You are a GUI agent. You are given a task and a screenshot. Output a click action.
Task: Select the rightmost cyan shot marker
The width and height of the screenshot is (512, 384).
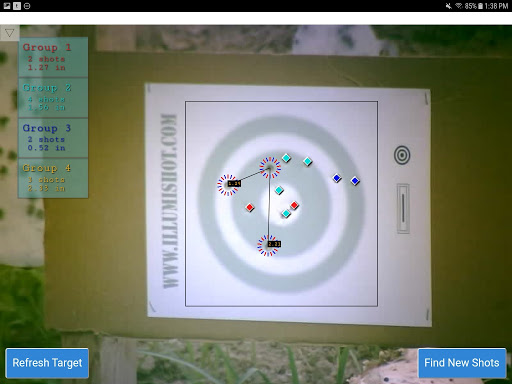307,162
